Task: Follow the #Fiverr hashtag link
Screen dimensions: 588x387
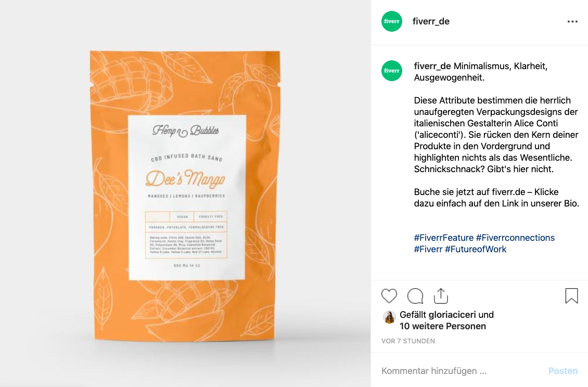Action: pos(428,249)
